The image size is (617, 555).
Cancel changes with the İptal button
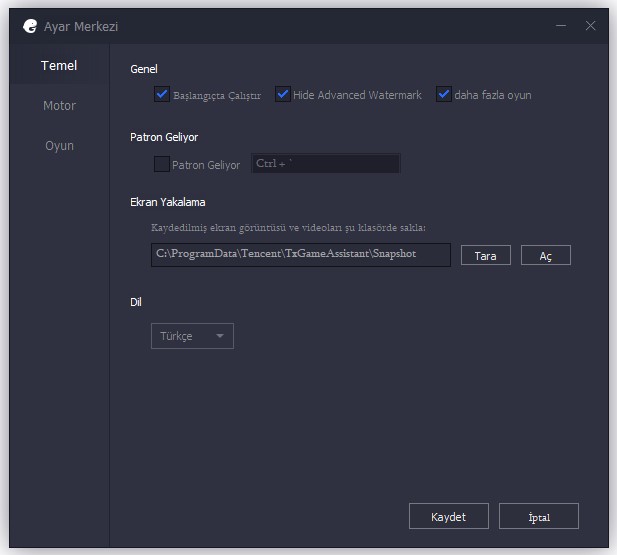(539, 516)
